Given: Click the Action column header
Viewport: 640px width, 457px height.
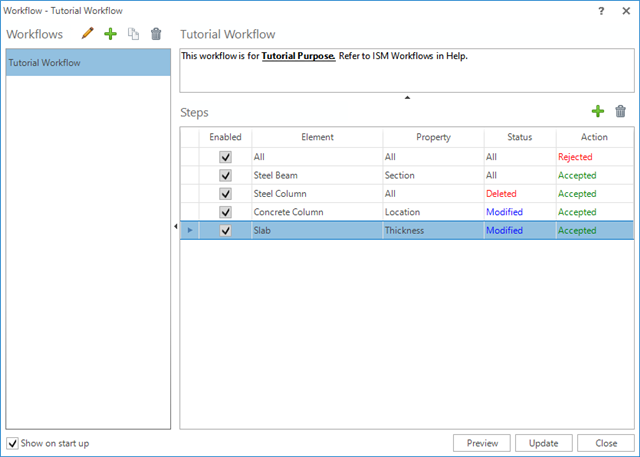Looking at the screenshot, I should point(594,137).
